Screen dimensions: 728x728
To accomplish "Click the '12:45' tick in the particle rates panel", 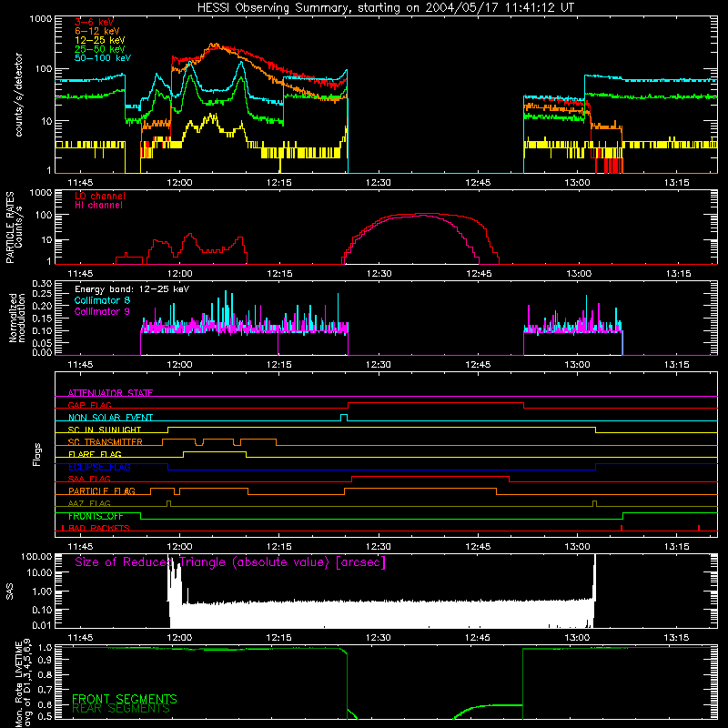I will pos(479,274).
